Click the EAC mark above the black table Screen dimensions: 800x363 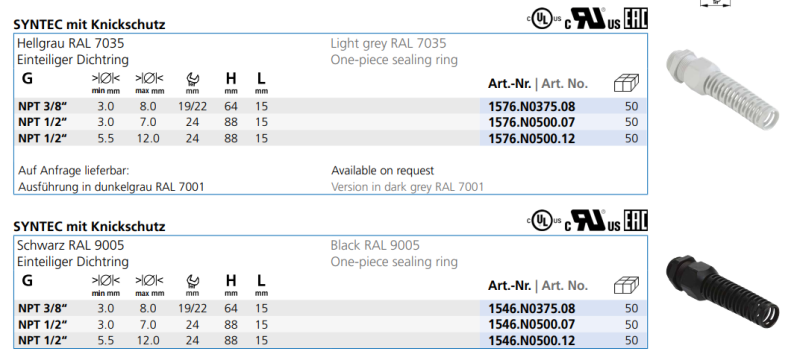click(636, 221)
